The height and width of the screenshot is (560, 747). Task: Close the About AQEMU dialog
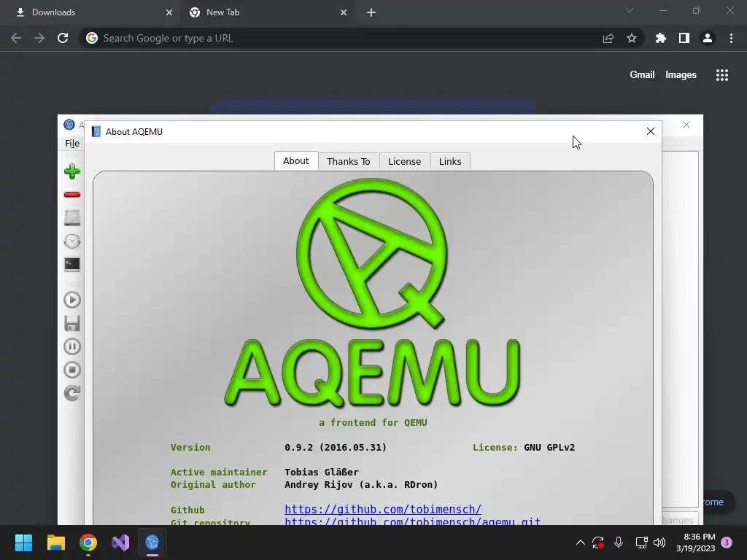coord(650,131)
